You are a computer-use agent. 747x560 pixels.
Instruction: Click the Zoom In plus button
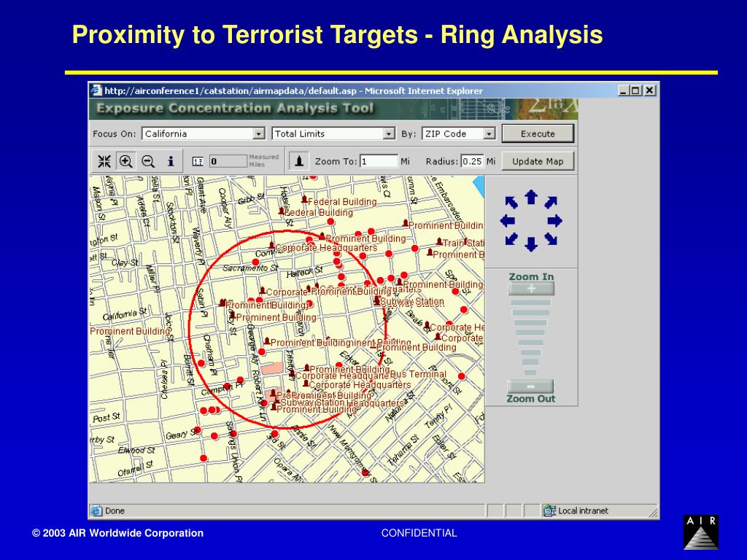tap(531, 289)
